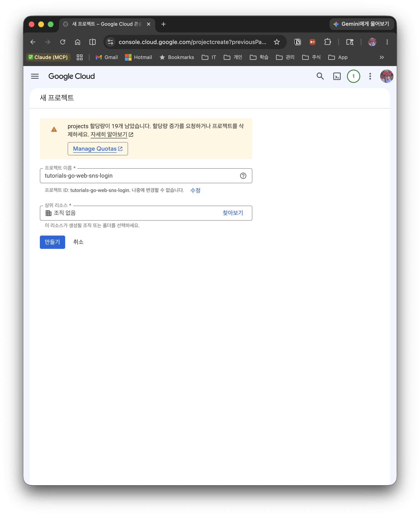Image resolution: width=420 pixels, height=516 pixels.
Task: Open the Claude (MCP) bookmark
Action: click(x=48, y=57)
